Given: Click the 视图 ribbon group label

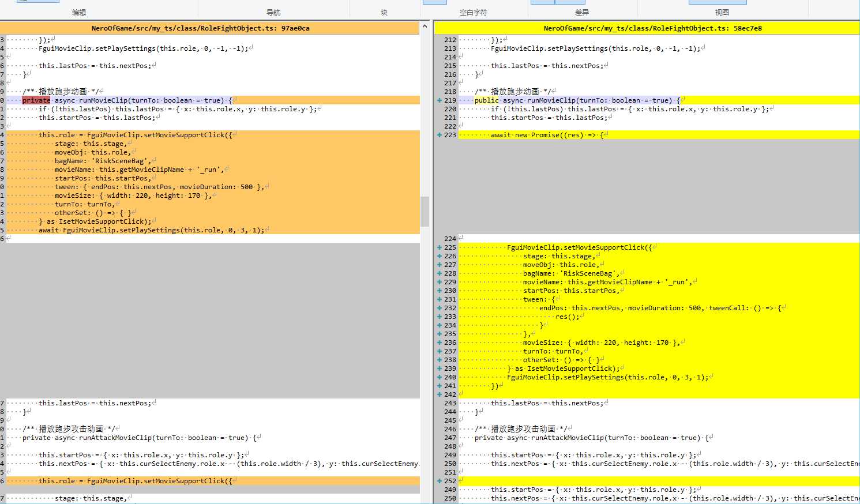Looking at the screenshot, I should pos(722,12).
